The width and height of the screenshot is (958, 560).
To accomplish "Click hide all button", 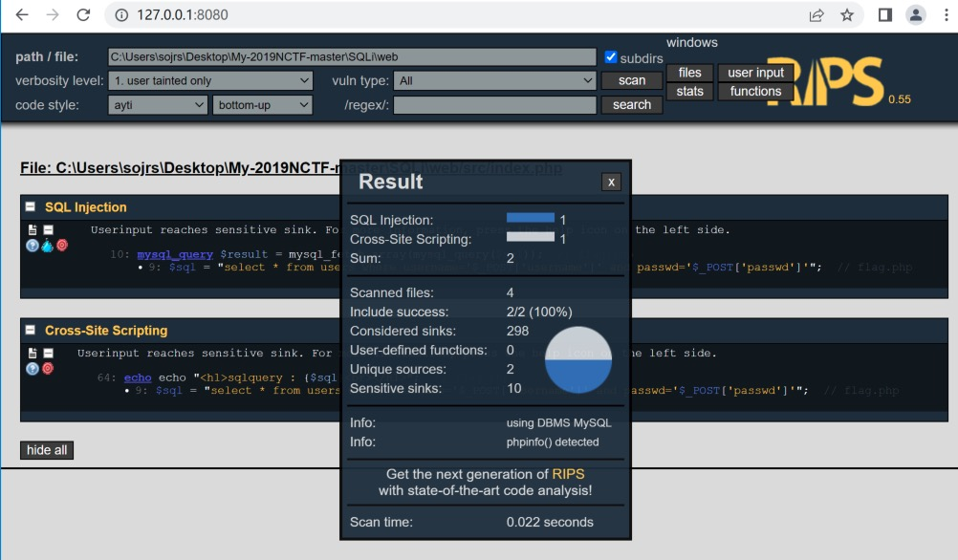I will click(47, 450).
